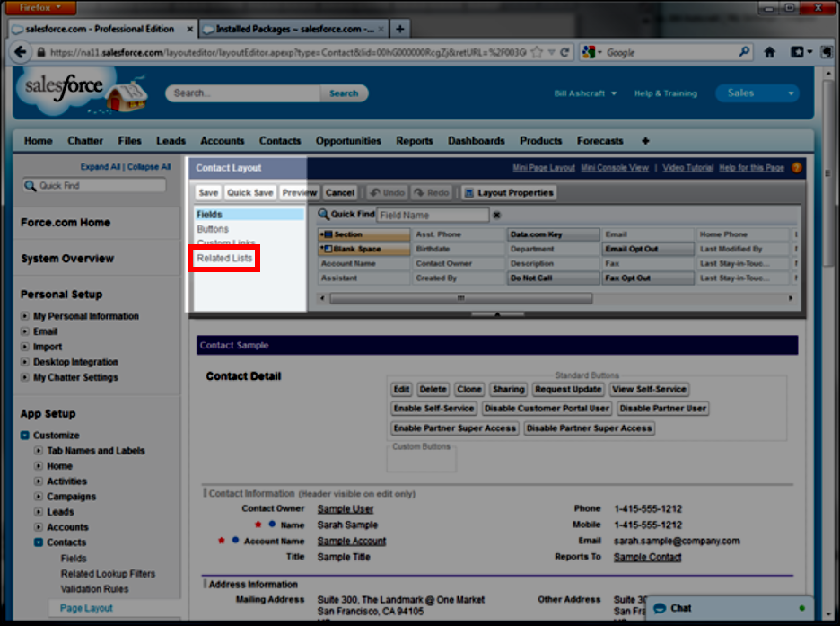The height and width of the screenshot is (626, 840).
Task: Click the salesforce Search text field
Action: tap(243, 93)
